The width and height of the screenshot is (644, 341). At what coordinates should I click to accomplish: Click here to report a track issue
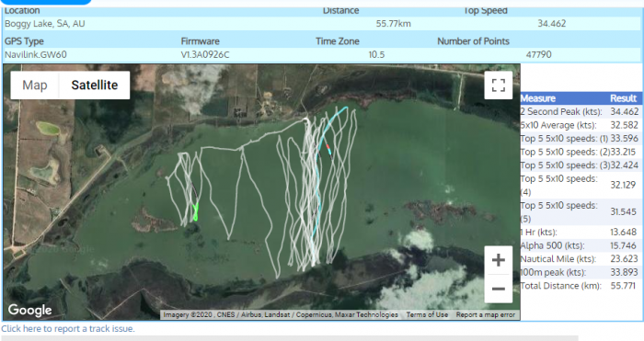click(x=68, y=329)
